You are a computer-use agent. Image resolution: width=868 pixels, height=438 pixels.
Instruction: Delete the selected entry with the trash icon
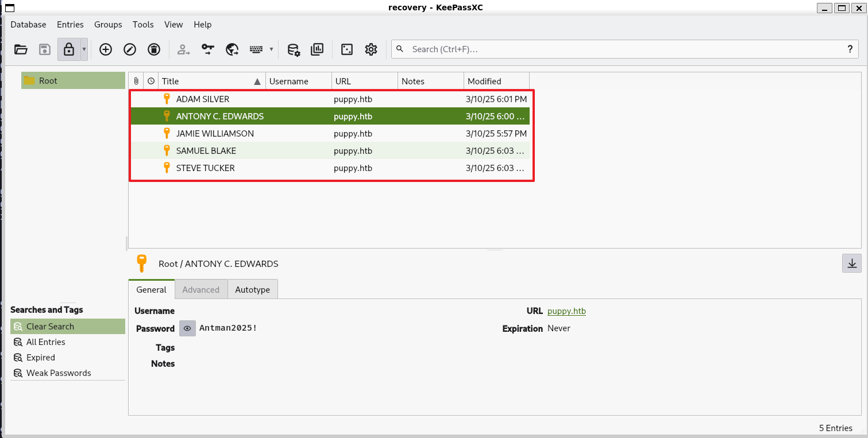click(x=154, y=49)
